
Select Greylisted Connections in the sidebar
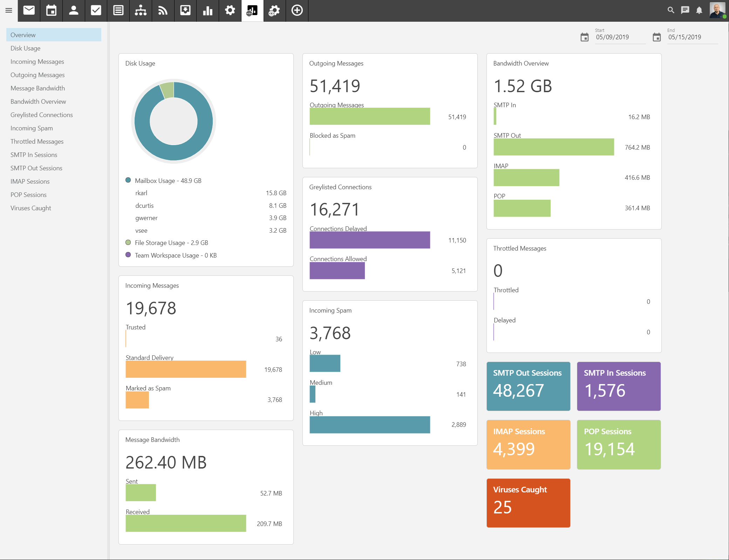pyautogui.click(x=41, y=115)
